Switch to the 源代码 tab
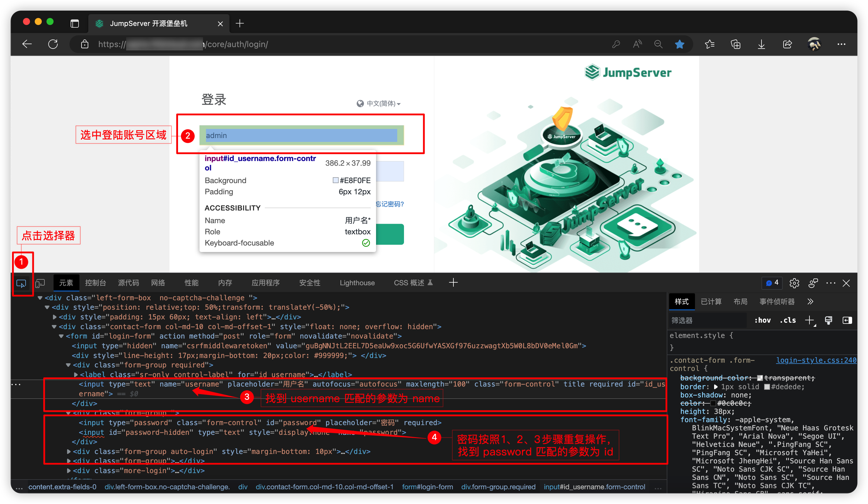The width and height of the screenshot is (868, 504). point(129,283)
